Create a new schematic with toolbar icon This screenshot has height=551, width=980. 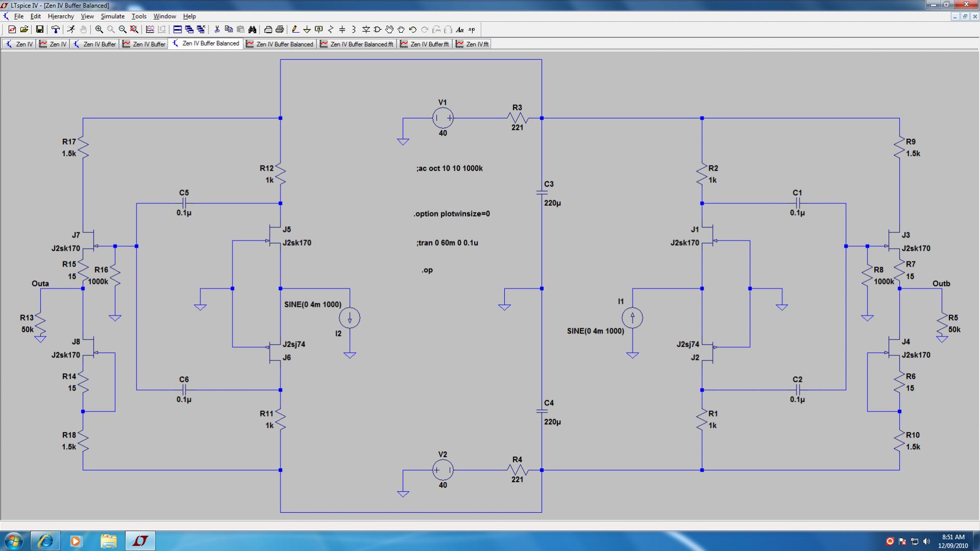tap(12, 30)
